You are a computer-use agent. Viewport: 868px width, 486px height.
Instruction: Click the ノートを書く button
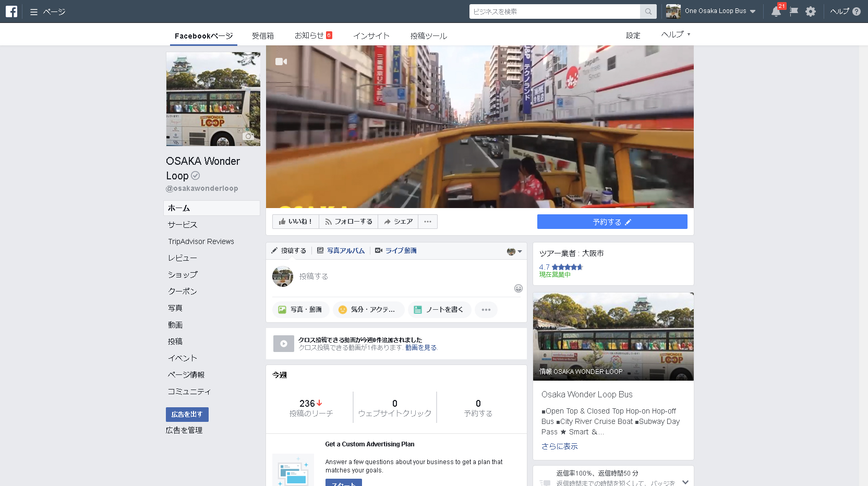[x=439, y=310]
